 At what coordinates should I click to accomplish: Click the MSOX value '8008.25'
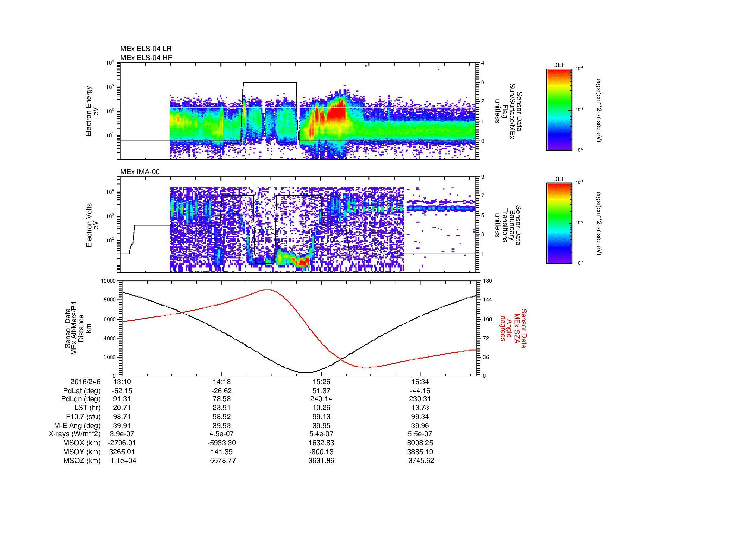420,443
